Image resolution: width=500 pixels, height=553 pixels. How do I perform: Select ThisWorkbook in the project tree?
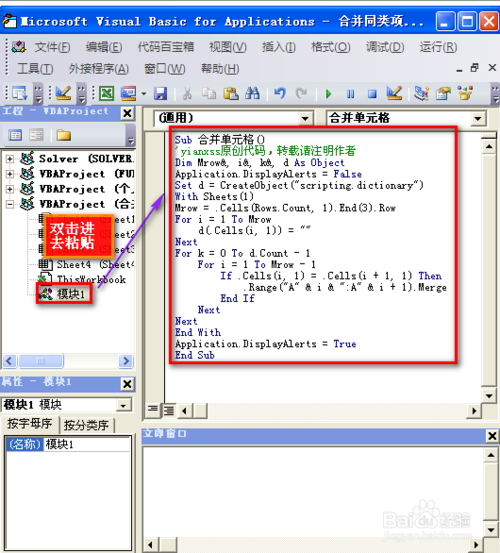coord(82,279)
